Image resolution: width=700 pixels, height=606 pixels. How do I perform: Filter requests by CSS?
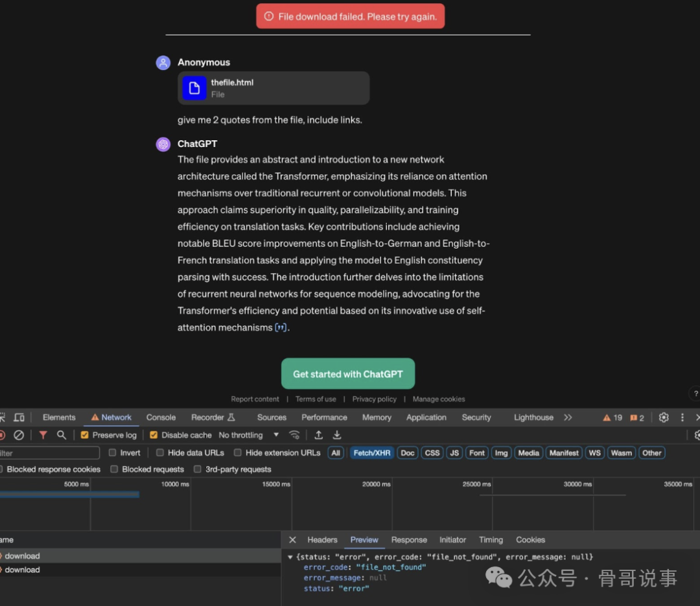[432, 453]
